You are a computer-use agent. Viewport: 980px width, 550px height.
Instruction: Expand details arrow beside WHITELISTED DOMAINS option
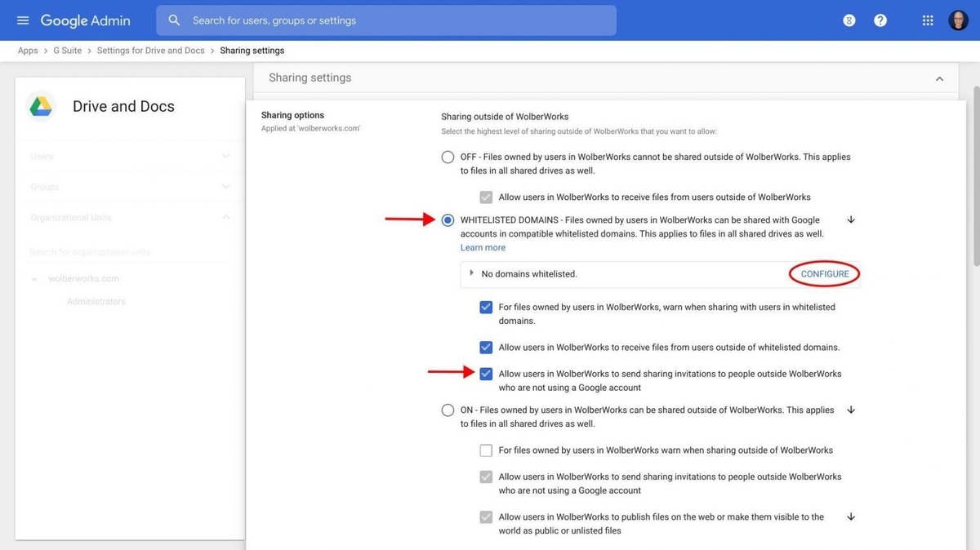tap(850, 220)
